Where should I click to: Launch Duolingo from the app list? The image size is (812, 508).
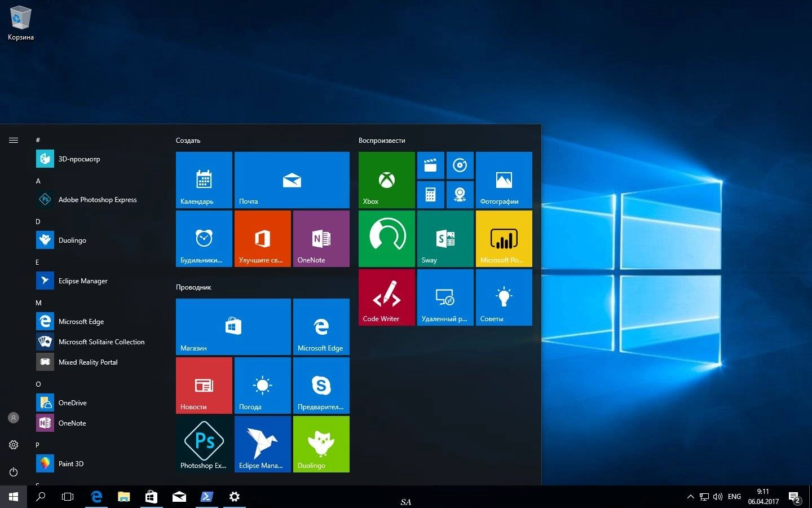[98, 240]
